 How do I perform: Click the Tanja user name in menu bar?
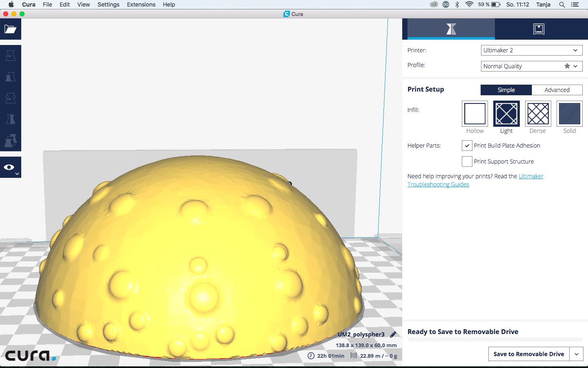pos(543,4)
